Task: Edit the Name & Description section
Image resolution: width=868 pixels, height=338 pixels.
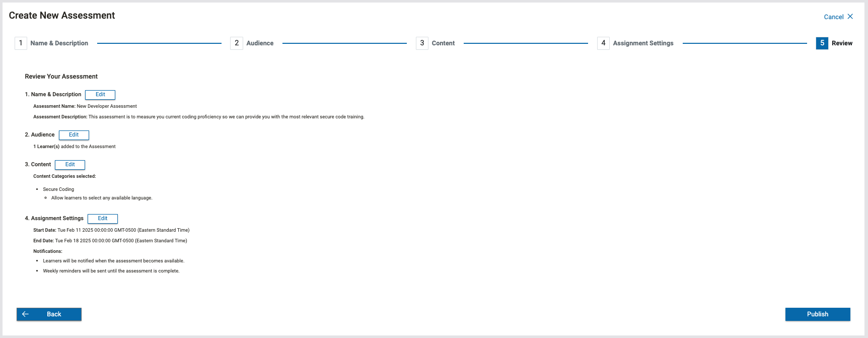Action: (x=100, y=95)
